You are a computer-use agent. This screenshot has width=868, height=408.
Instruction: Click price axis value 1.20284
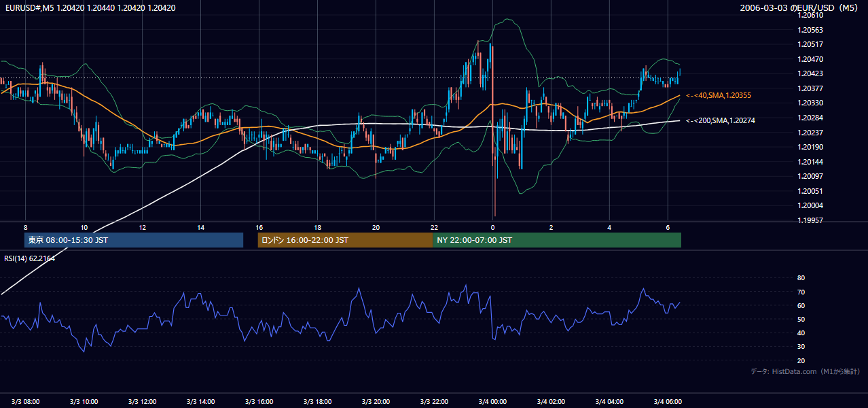point(811,118)
